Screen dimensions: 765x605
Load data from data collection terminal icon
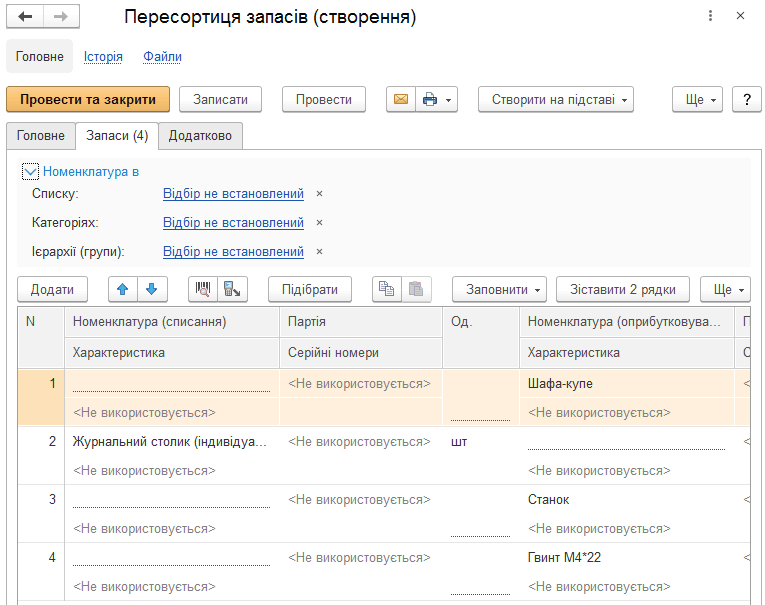coord(232,289)
